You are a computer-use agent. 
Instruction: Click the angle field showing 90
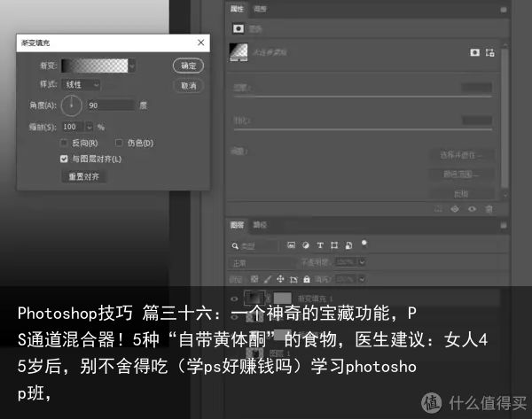111,105
